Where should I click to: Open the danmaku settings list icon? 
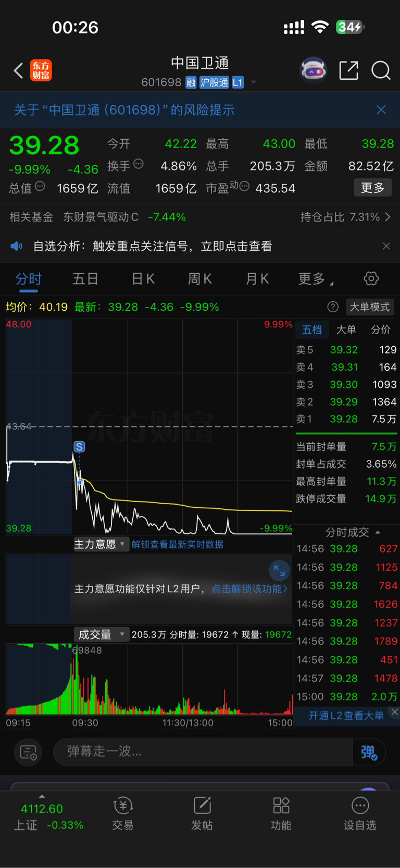(28, 752)
